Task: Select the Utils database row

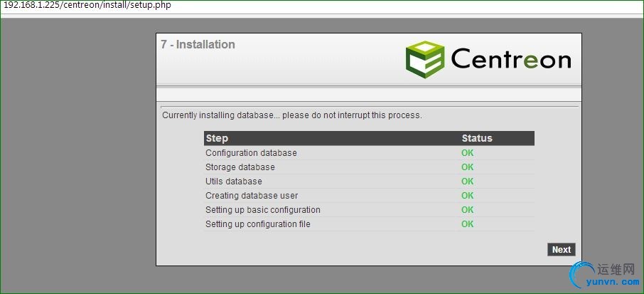Action: pos(233,182)
